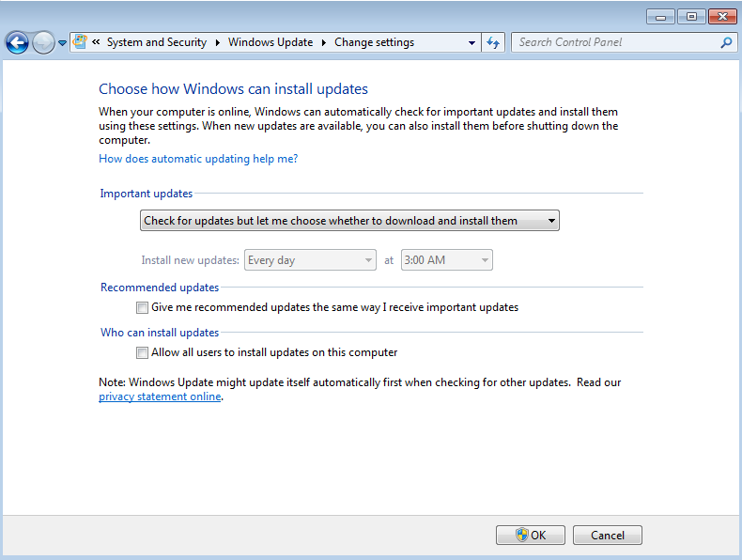
Task: Click the Change settings breadcrumb
Action: [x=374, y=42]
